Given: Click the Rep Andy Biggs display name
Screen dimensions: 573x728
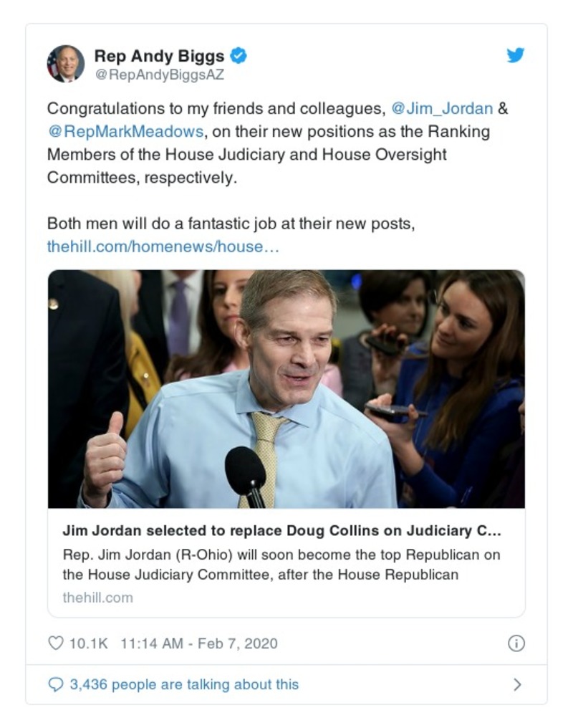Looking at the screenshot, I should coord(159,55).
